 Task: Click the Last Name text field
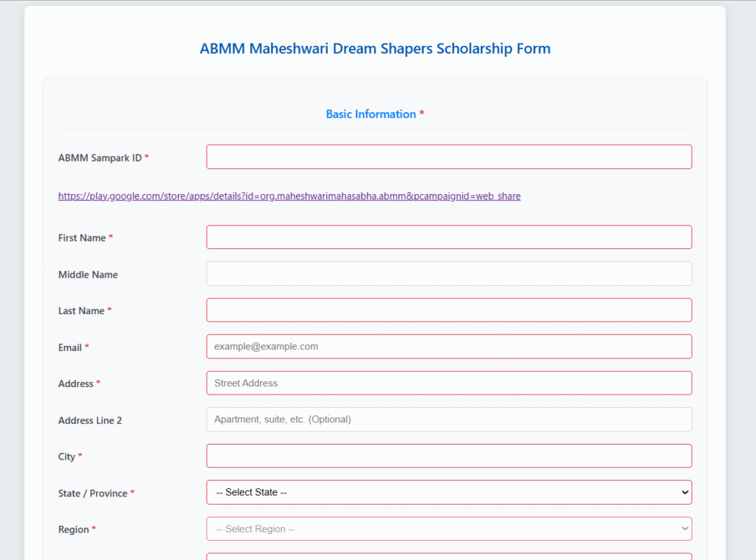tap(448, 310)
